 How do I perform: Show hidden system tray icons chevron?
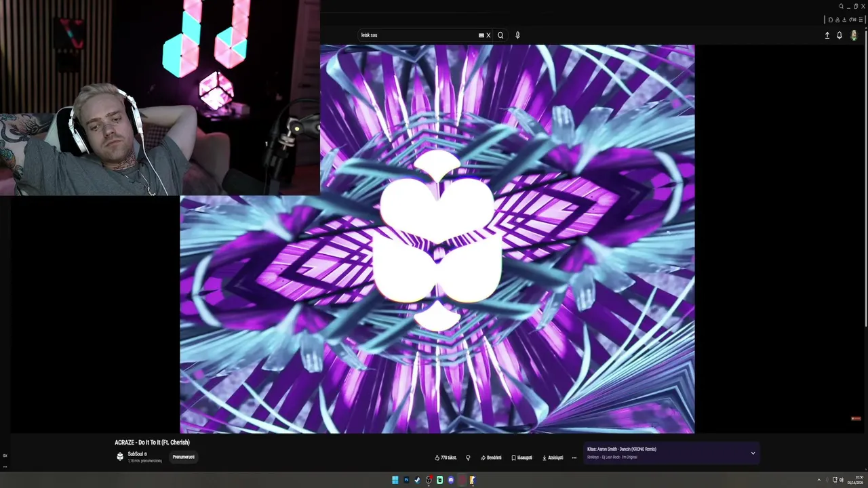[818, 480]
